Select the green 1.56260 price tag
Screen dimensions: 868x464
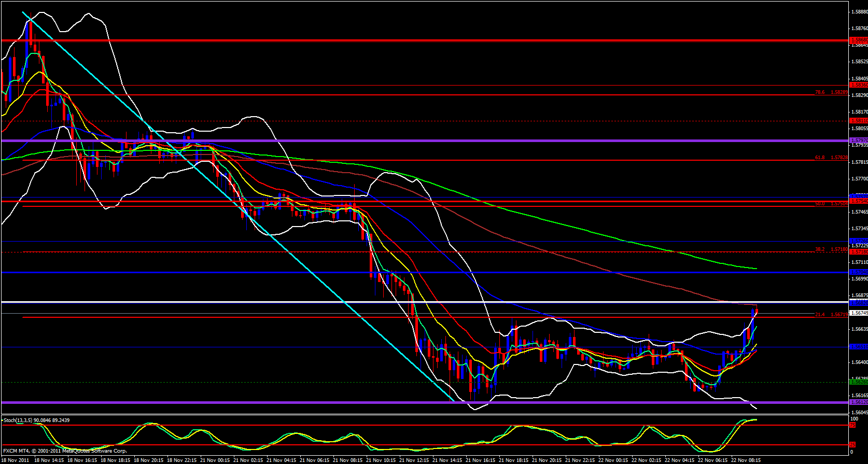point(858,382)
